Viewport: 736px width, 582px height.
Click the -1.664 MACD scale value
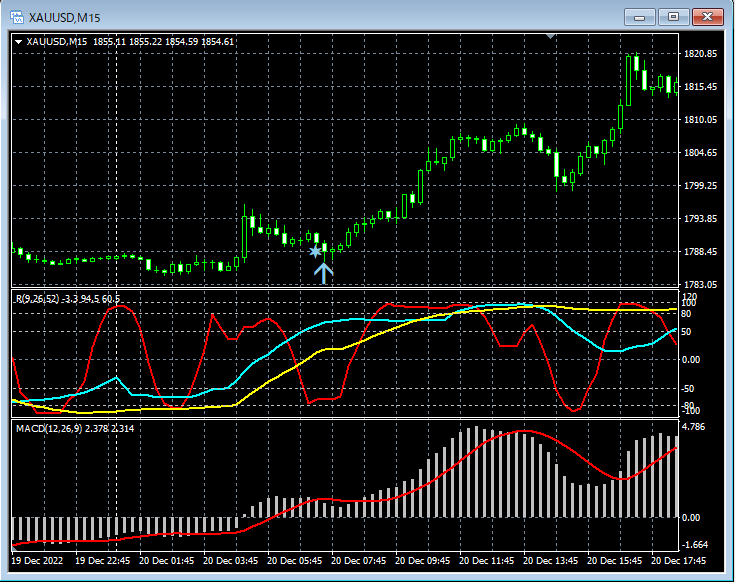click(x=695, y=545)
